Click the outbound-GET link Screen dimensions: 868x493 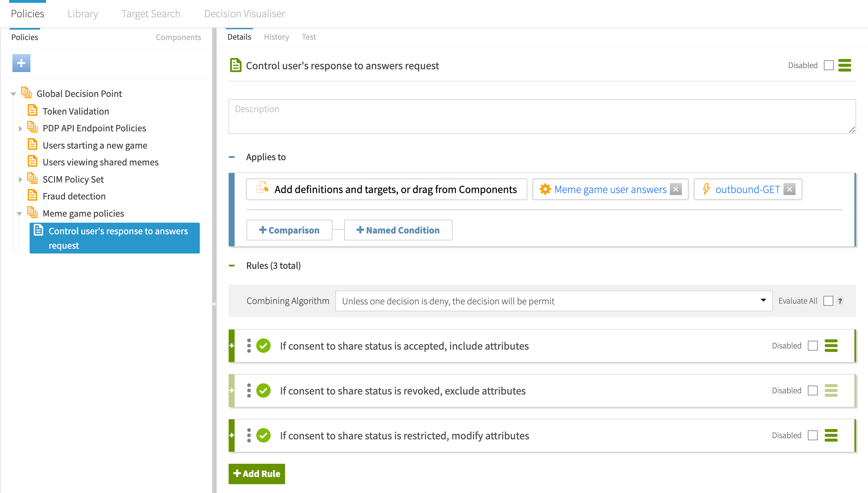coord(747,189)
